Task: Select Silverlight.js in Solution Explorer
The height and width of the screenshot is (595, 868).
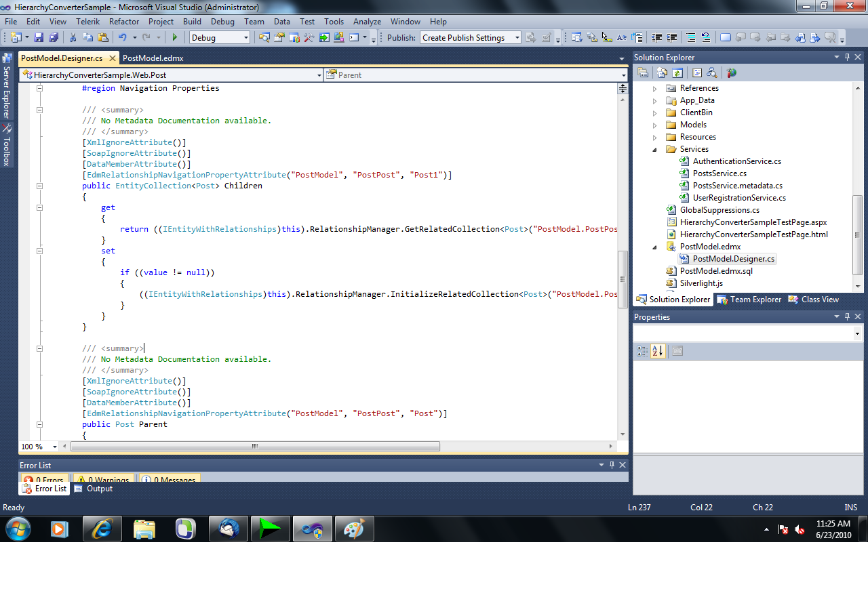Action: tap(701, 283)
